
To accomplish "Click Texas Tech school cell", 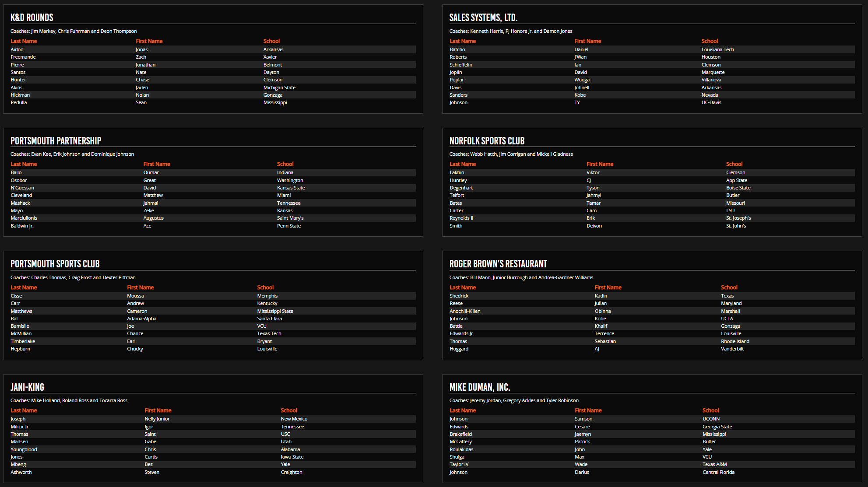I will [x=269, y=333].
